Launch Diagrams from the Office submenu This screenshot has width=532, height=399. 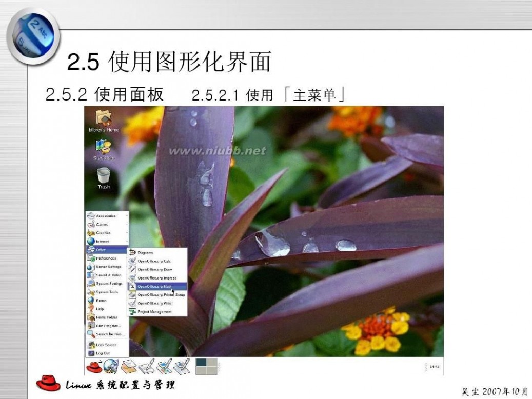[x=157, y=253]
